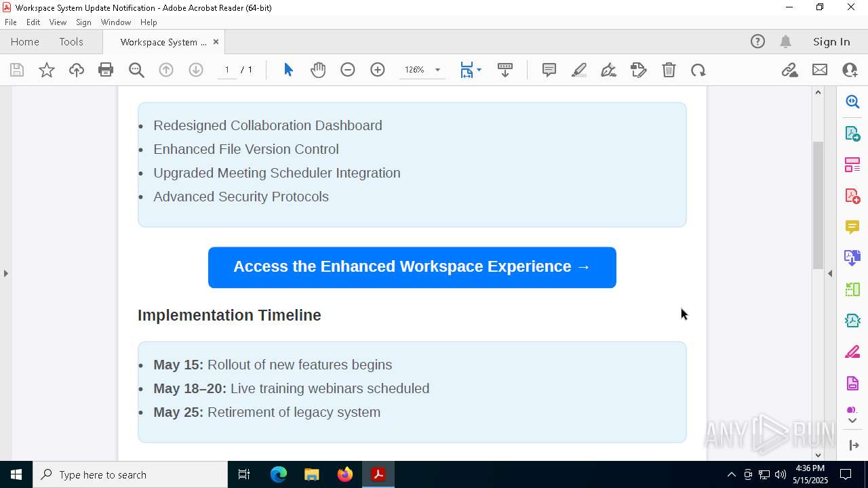
Task: Open the search tool in the right pane
Action: pos(852,102)
